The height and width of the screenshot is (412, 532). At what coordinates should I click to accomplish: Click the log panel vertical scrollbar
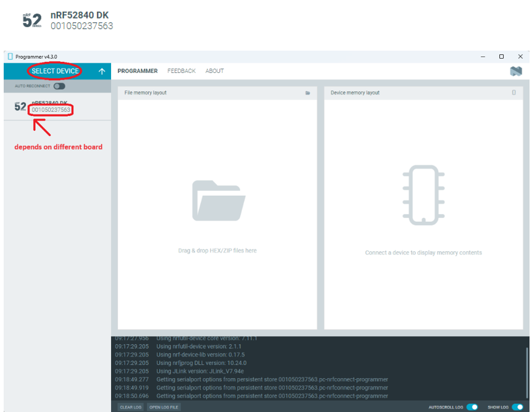526,371
